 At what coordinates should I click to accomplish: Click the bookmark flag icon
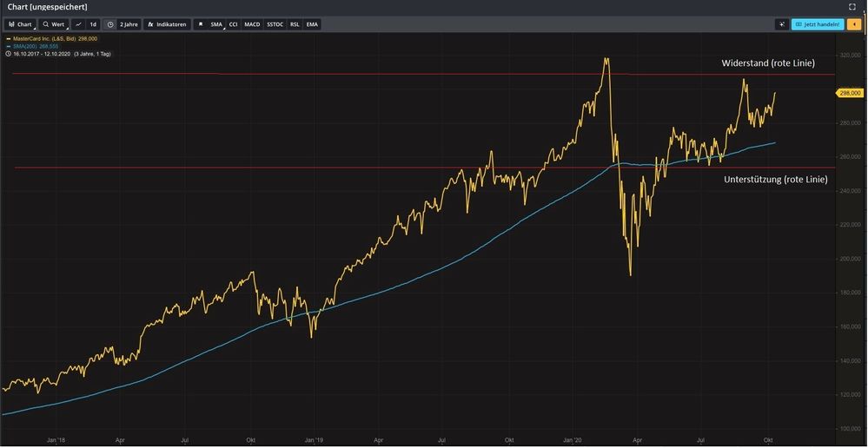tap(201, 24)
